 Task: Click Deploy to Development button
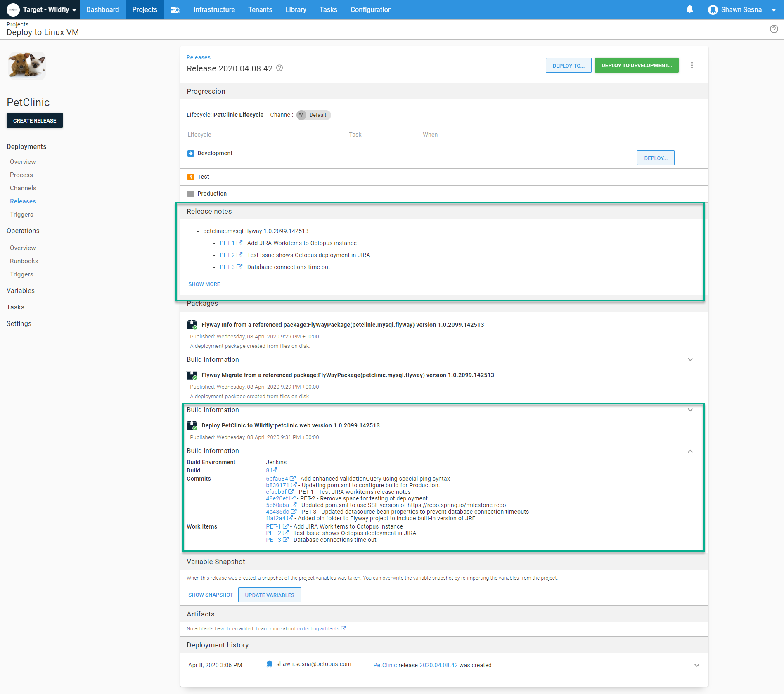636,65
